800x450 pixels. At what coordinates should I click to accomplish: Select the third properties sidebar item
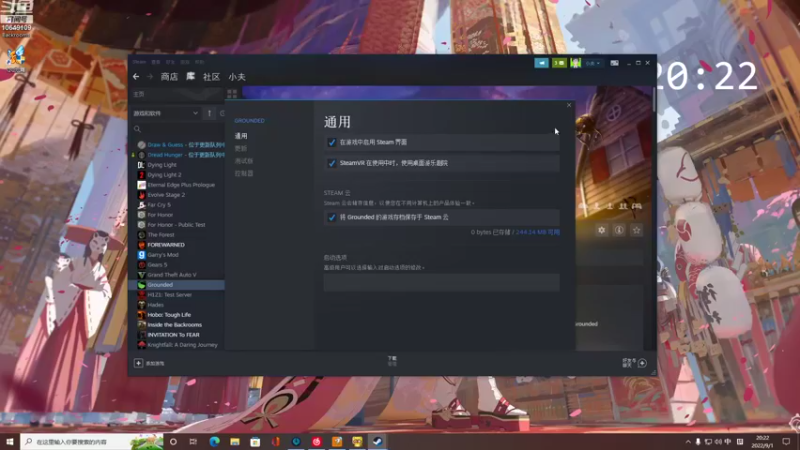[x=244, y=161]
